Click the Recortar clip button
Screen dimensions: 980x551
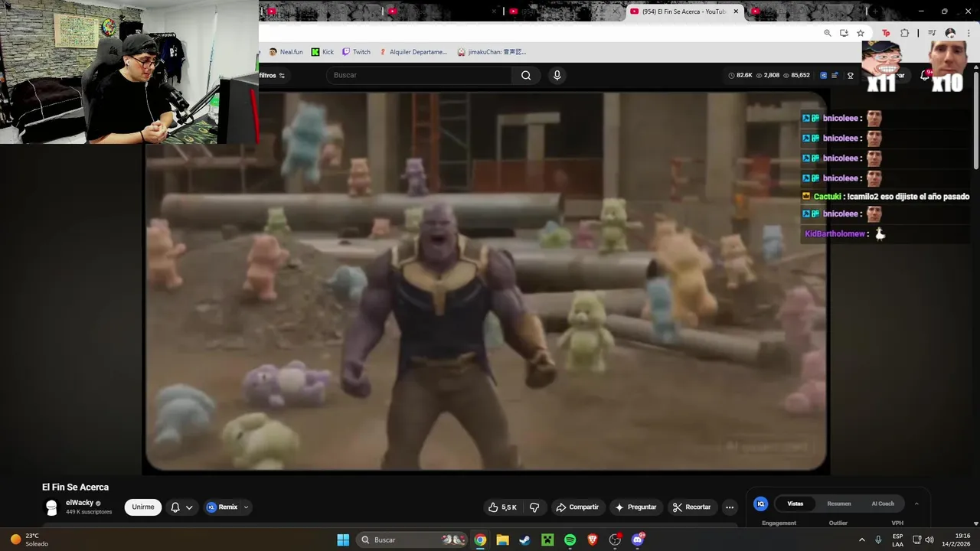coord(691,507)
